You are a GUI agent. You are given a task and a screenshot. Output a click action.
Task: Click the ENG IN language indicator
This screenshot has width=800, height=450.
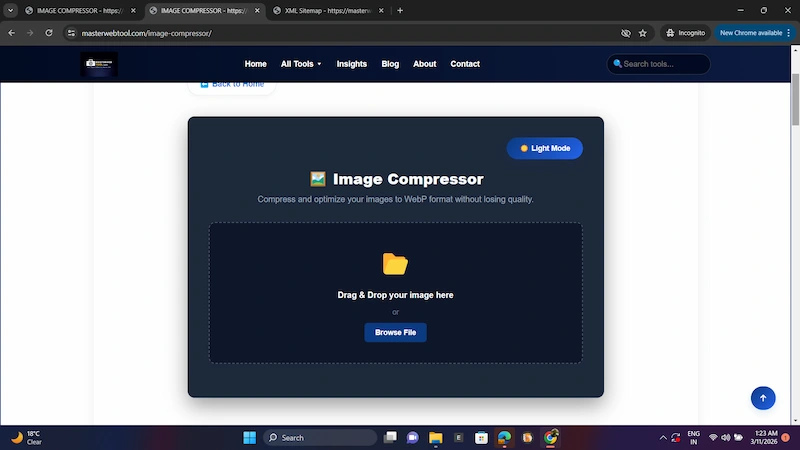(x=693, y=437)
